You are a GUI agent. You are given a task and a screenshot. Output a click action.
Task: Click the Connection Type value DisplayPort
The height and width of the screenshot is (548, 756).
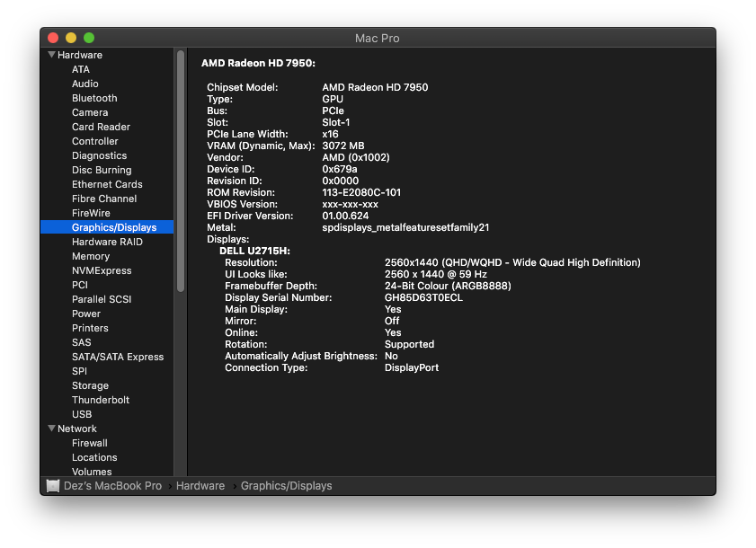[x=412, y=367]
